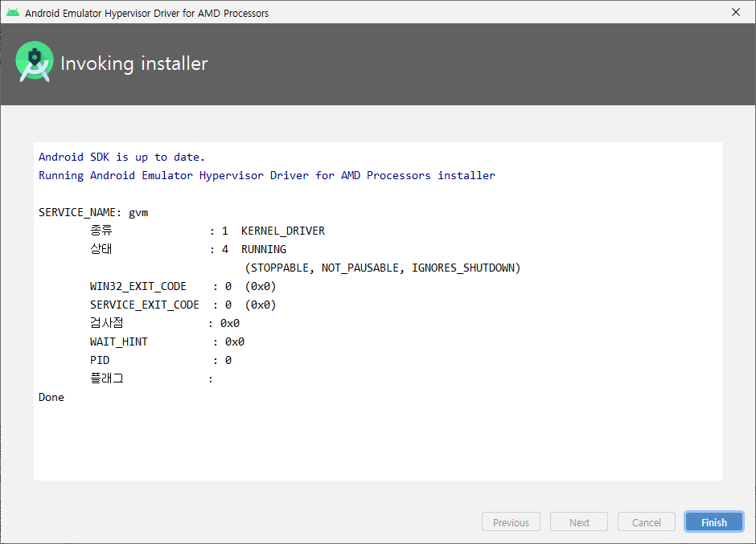Click the 'RUNNING' status value

coord(264,249)
